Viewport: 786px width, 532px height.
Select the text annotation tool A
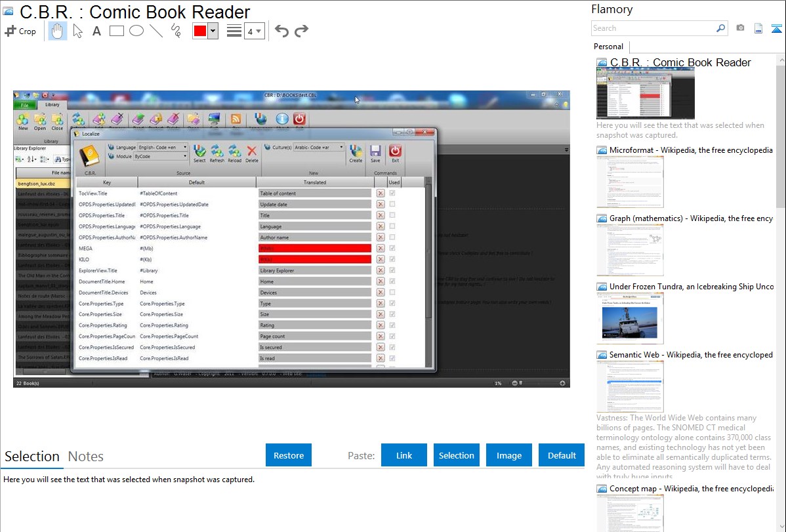point(96,31)
